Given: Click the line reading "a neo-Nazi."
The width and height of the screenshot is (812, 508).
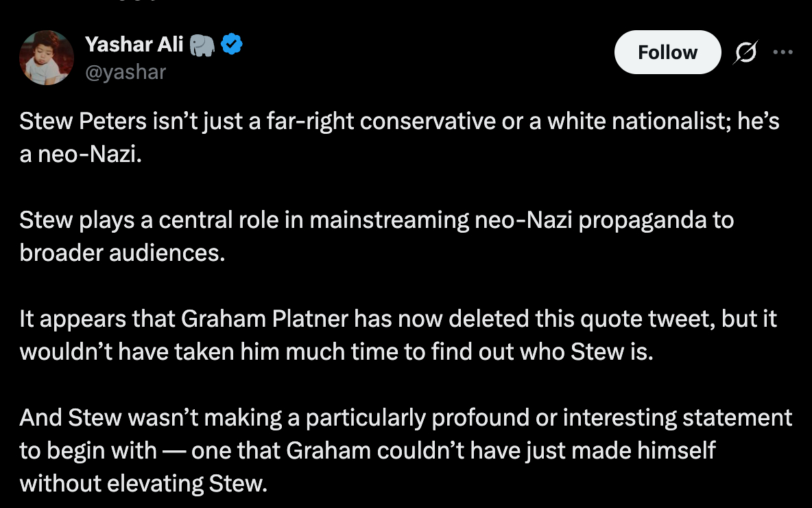Looking at the screenshot, I should click(x=80, y=154).
